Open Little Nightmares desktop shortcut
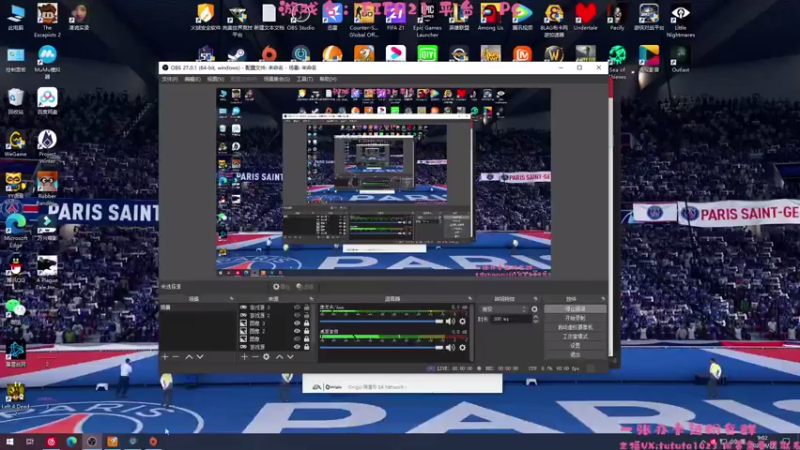This screenshot has width=800, height=450. click(x=680, y=20)
